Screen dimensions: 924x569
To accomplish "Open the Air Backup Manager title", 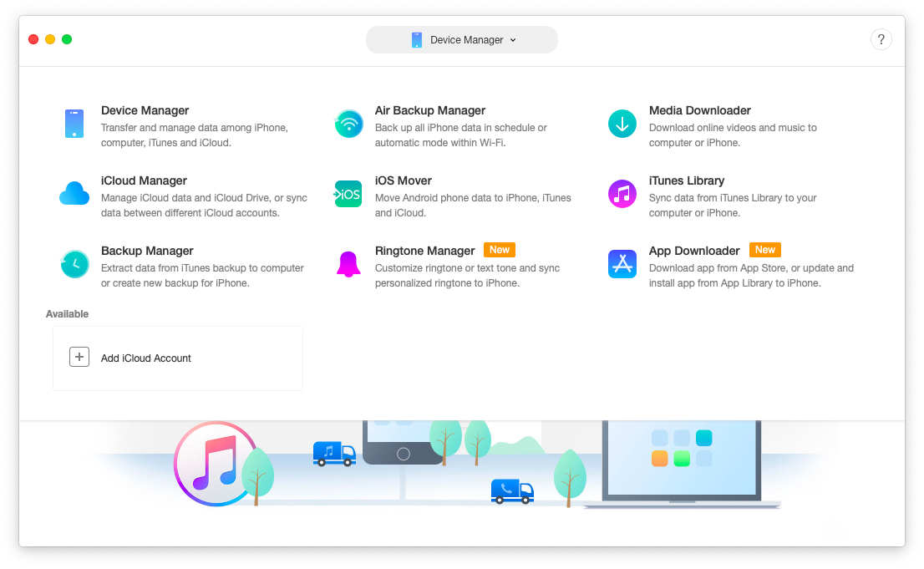I will pos(430,110).
